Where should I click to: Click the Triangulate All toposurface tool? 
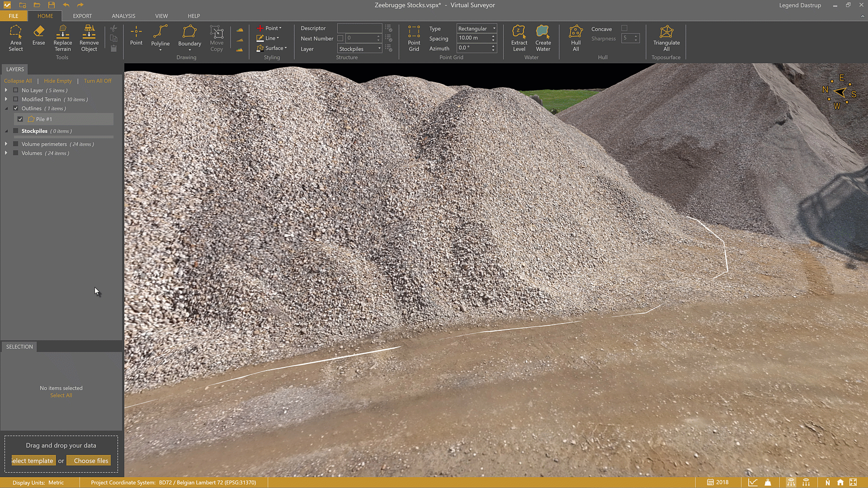pyautogui.click(x=666, y=38)
